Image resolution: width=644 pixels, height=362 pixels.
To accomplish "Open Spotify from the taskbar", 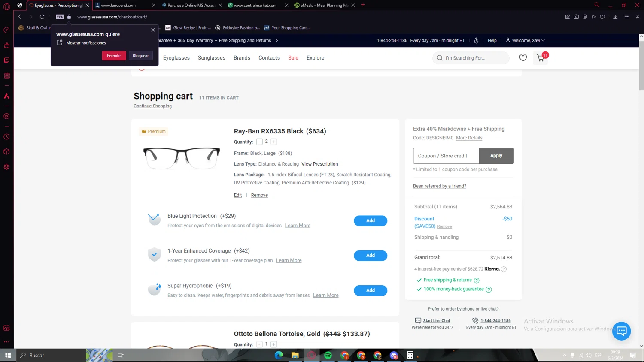I will pyautogui.click(x=328, y=355).
